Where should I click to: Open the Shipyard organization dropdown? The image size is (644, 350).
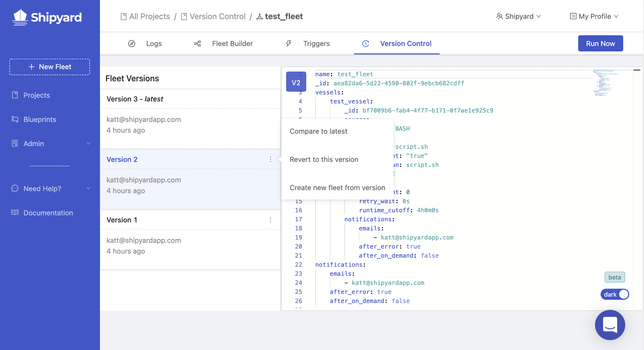[x=519, y=16]
